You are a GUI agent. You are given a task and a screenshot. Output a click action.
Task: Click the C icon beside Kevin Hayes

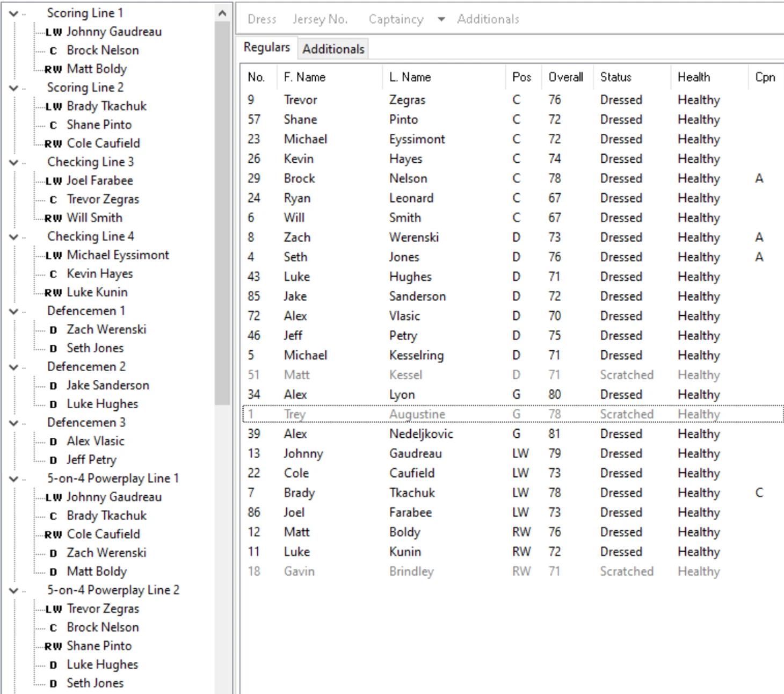pos(53,274)
